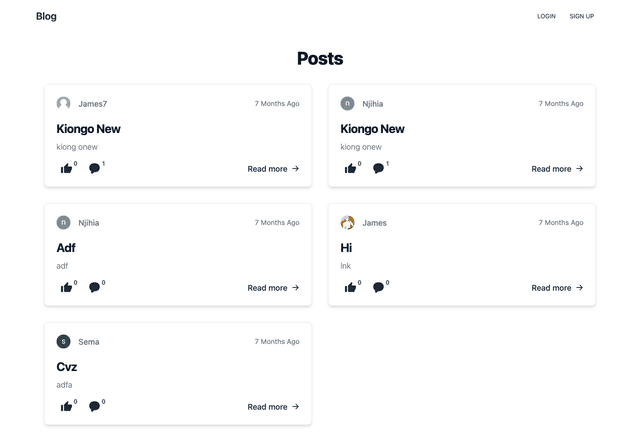640x441 pixels.
Task: Click comment icon on the Hi post
Action: point(378,287)
